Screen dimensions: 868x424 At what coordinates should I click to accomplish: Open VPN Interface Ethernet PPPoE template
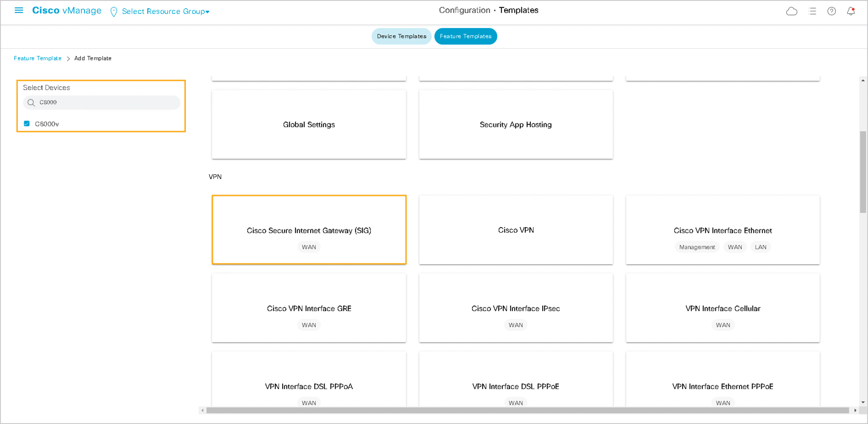723,380
